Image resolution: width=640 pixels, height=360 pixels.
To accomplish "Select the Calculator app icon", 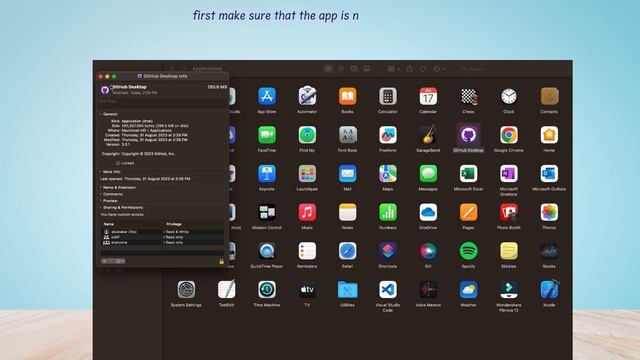I will tap(388, 96).
